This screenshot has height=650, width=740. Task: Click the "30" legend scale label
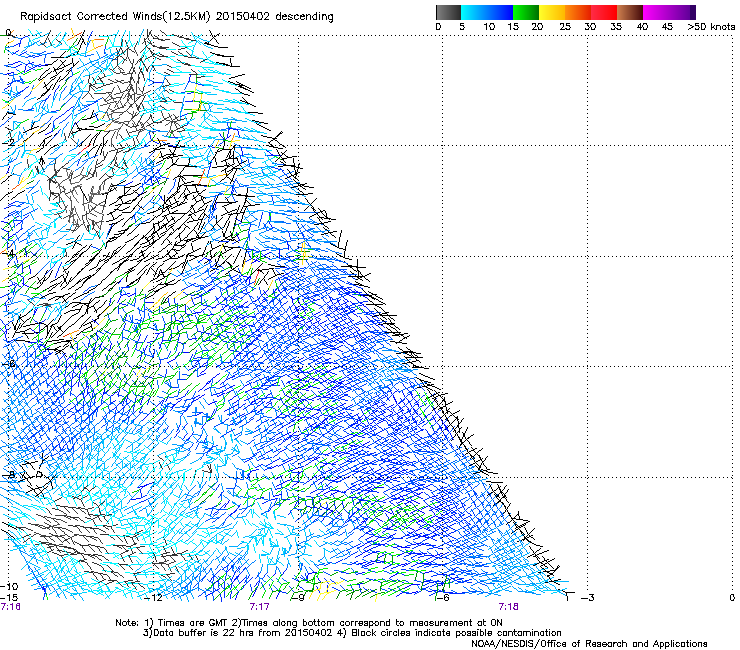click(x=590, y=27)
